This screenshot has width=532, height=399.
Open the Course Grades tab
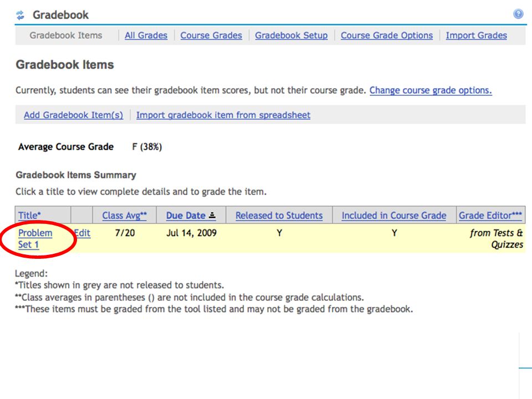[x=211, y=35]
